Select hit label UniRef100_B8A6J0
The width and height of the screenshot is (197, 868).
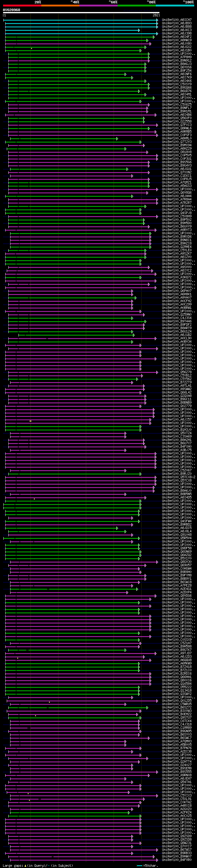[x=177, y=491]
